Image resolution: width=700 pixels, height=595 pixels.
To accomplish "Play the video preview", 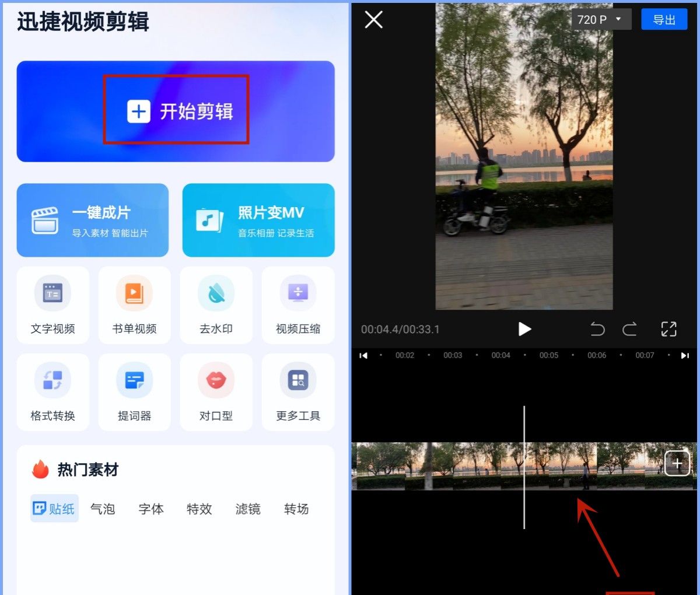I will tap(524, 329).
